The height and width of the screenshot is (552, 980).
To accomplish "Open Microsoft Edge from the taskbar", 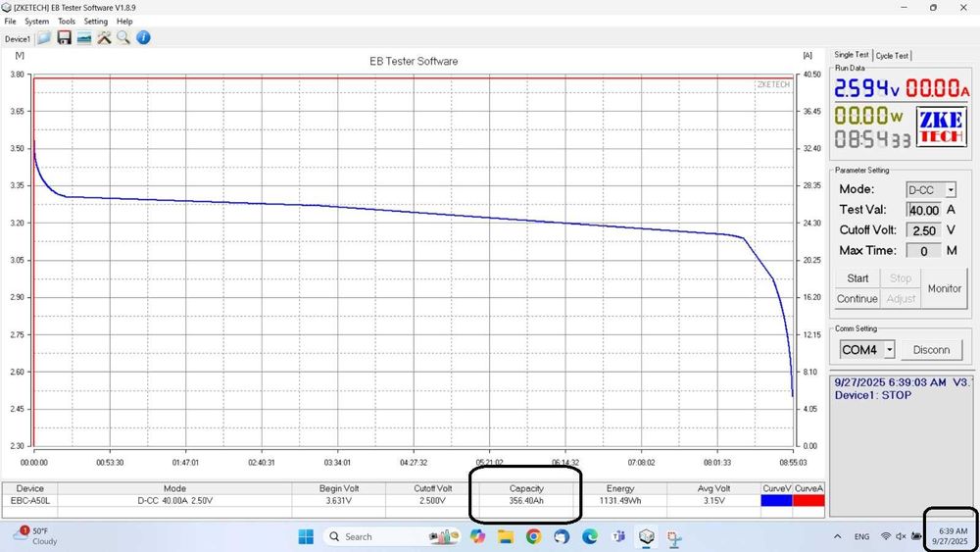I will [x=590, y=536].
